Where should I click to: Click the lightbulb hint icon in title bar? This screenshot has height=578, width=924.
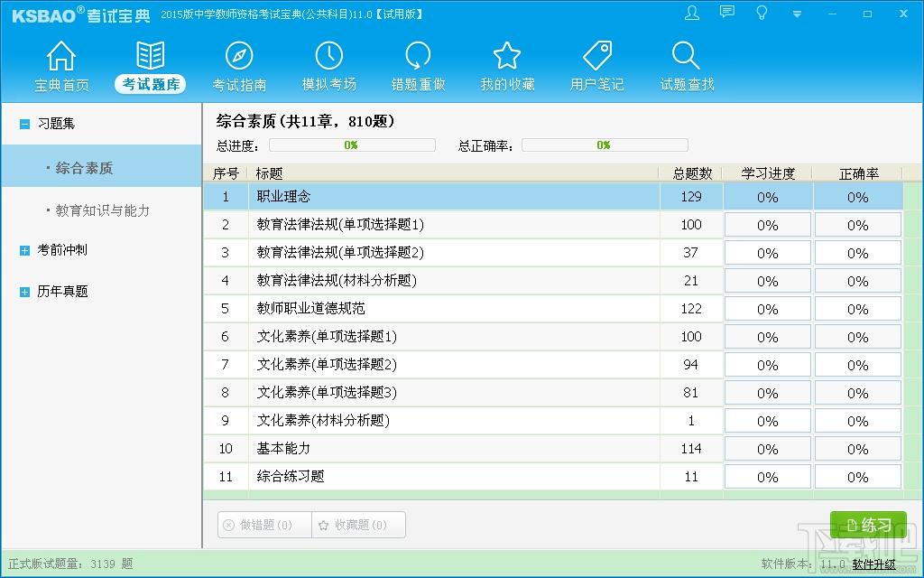click(761, 14)
